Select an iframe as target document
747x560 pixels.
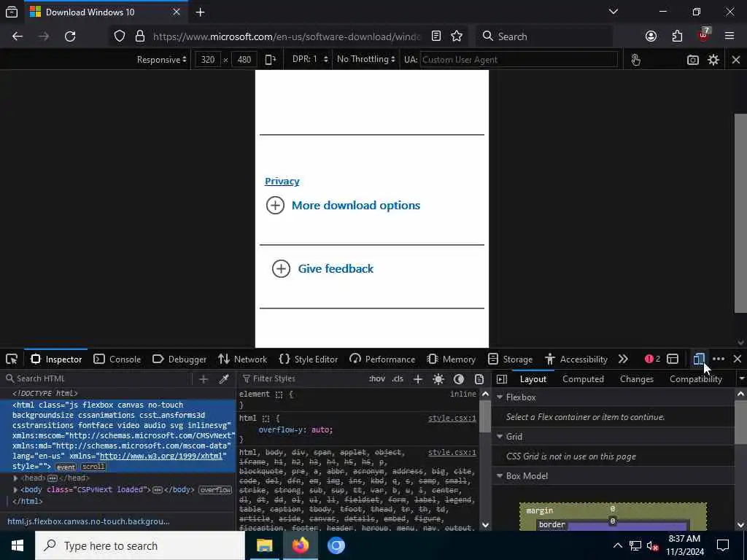point(673,359)
